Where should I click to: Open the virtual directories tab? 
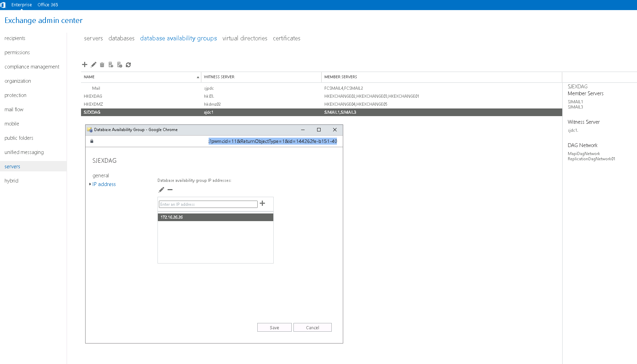[245, 38]
